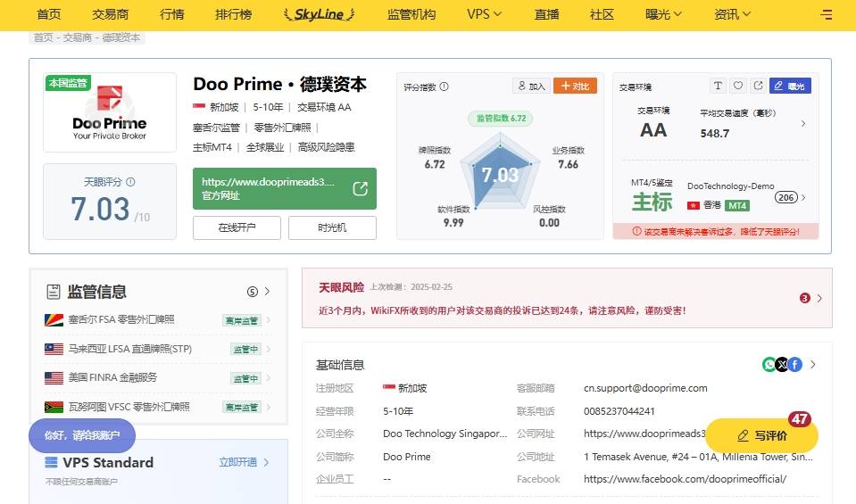Select the 美国 FINRA 金融服务 row

tap(157, 378)
